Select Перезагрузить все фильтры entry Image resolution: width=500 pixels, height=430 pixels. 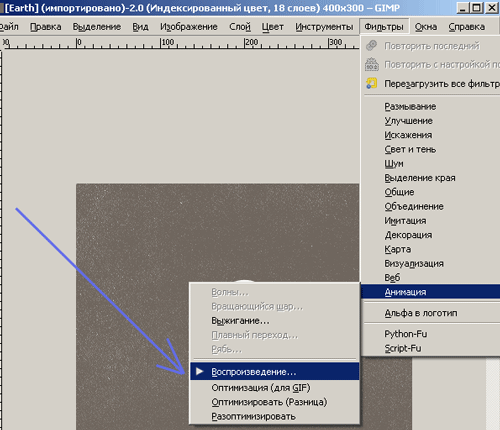pyautogui.click(x=432, y=83)
